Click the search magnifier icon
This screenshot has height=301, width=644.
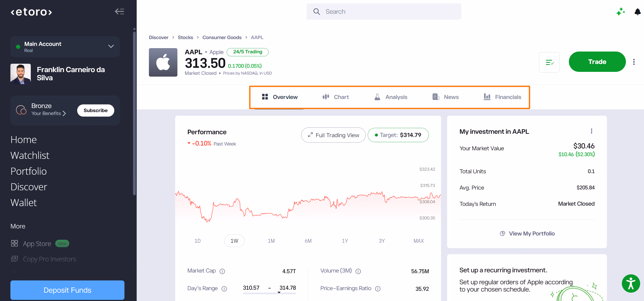tap(317, 12)
